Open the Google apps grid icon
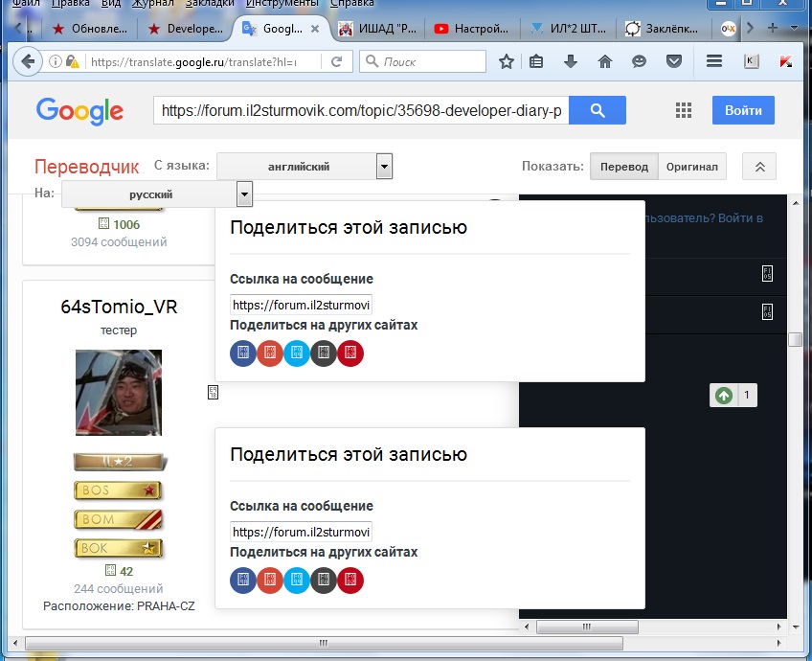Viewport: 812px width, 661px height. point(684,110)
